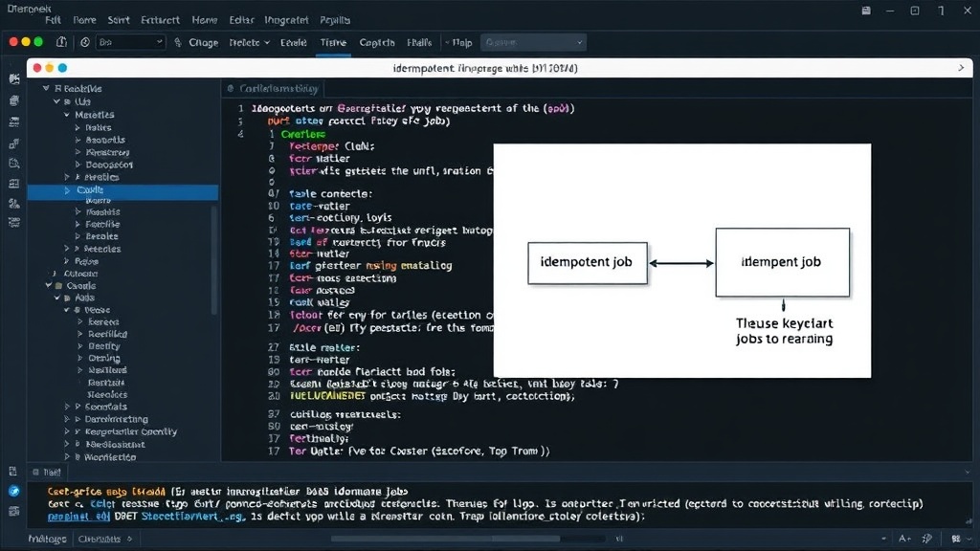Open the Sort menu
The width and height of the screenshot is (980, 551).
pos(118,20)
